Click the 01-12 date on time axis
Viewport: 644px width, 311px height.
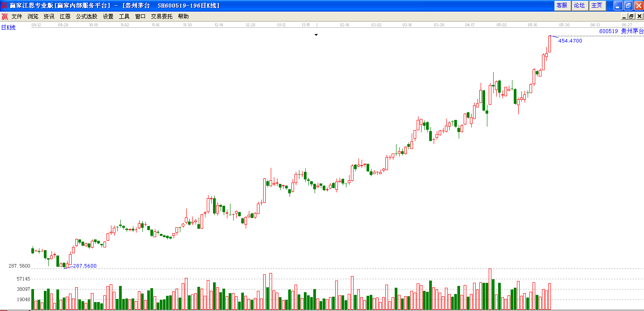[x=281, y=25]
